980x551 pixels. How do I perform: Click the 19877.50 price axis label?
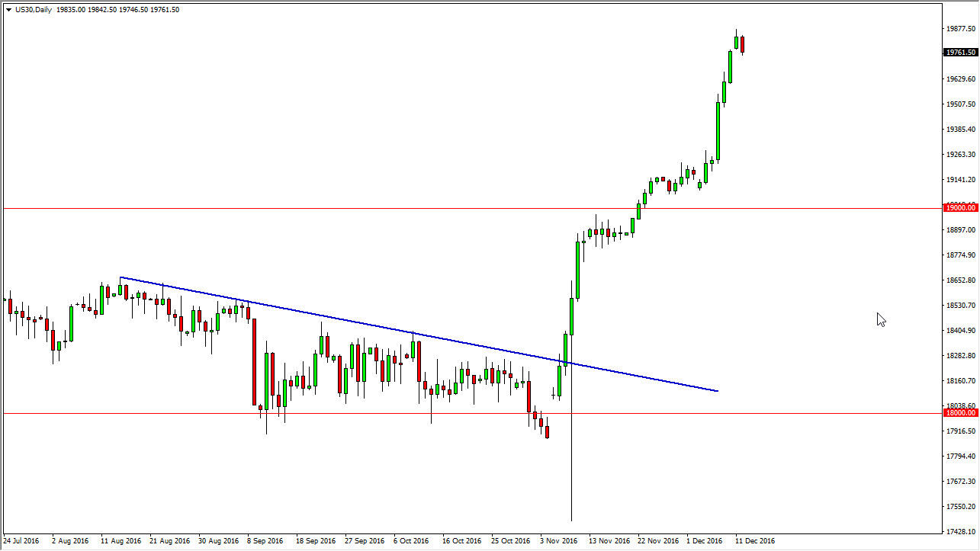(x=960, y=29)
